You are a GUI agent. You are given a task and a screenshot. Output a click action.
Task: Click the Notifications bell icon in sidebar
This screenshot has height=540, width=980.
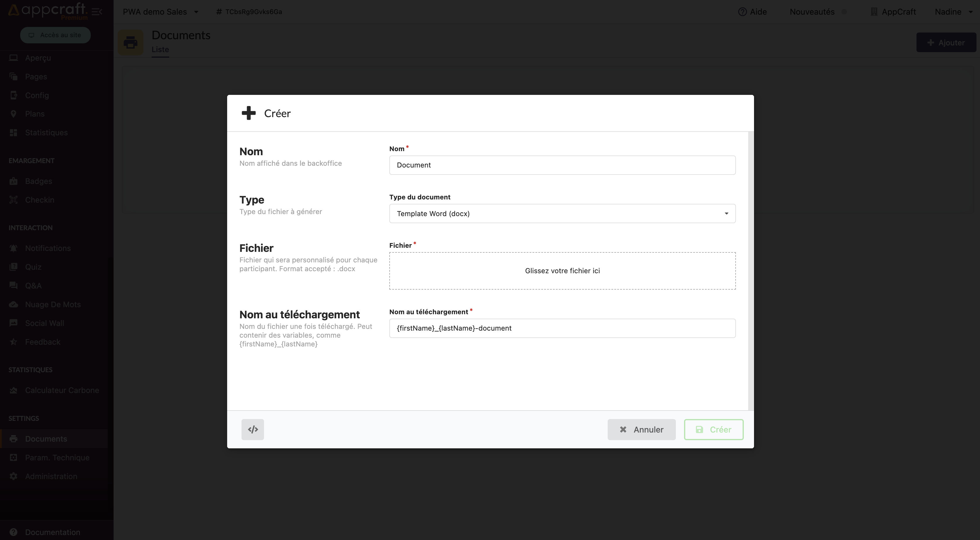coord(14,248)
